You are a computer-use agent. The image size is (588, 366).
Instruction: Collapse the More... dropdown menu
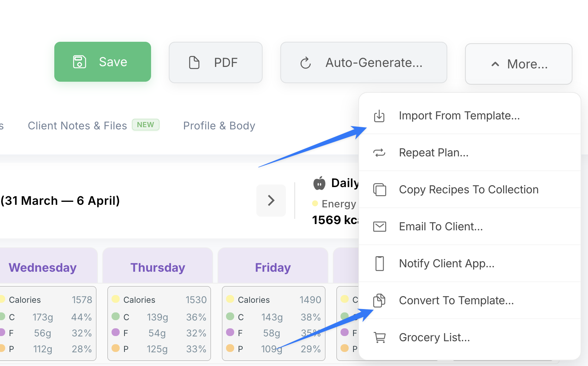(519, 64)
